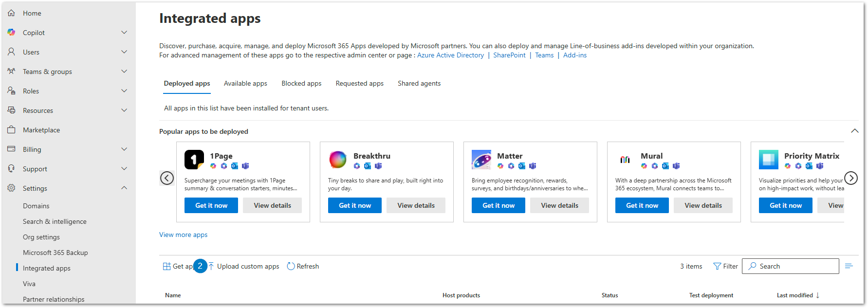The height and width of the screenshot is (308, 868).
Task: Click Get it now for 1Page
Action: pyautogui.click(x=211, y=205)
